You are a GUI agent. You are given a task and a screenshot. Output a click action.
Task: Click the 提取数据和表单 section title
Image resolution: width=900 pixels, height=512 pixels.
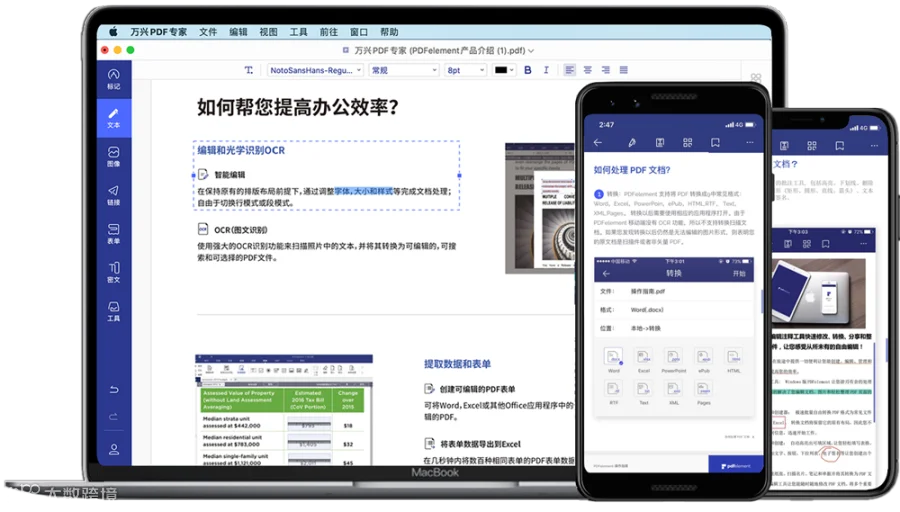[x=457, y=364]
